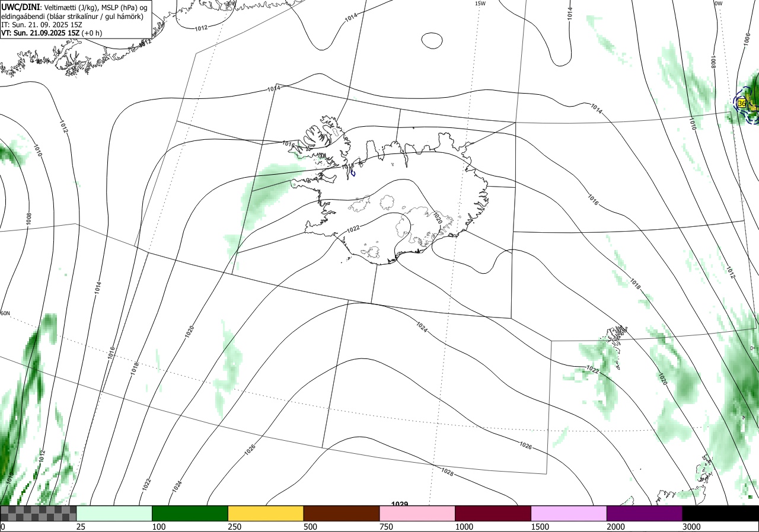Screen dimensions: 759x532
Task: Select the light pink 750–1000 legend swatch
Action: [x=417, y=513]
